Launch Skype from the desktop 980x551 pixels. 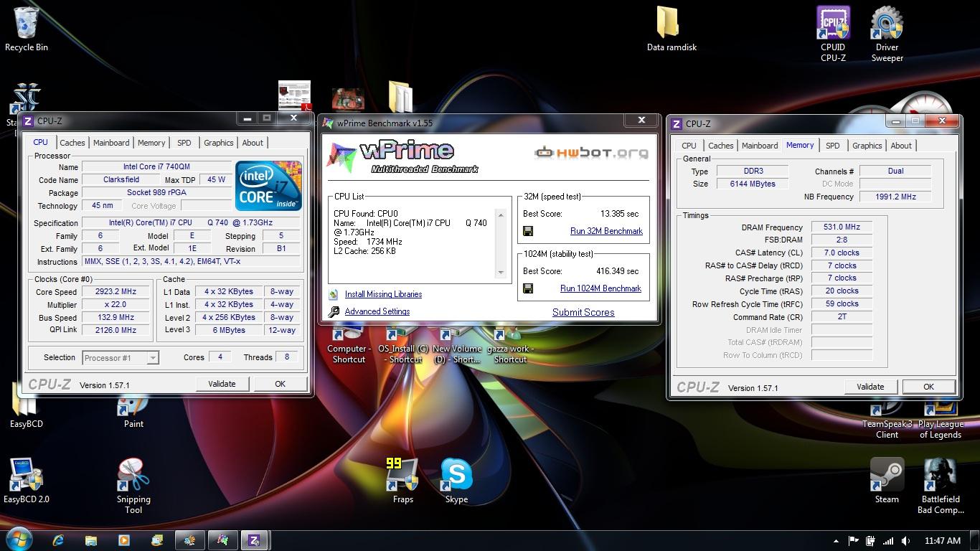click(456, 481)
